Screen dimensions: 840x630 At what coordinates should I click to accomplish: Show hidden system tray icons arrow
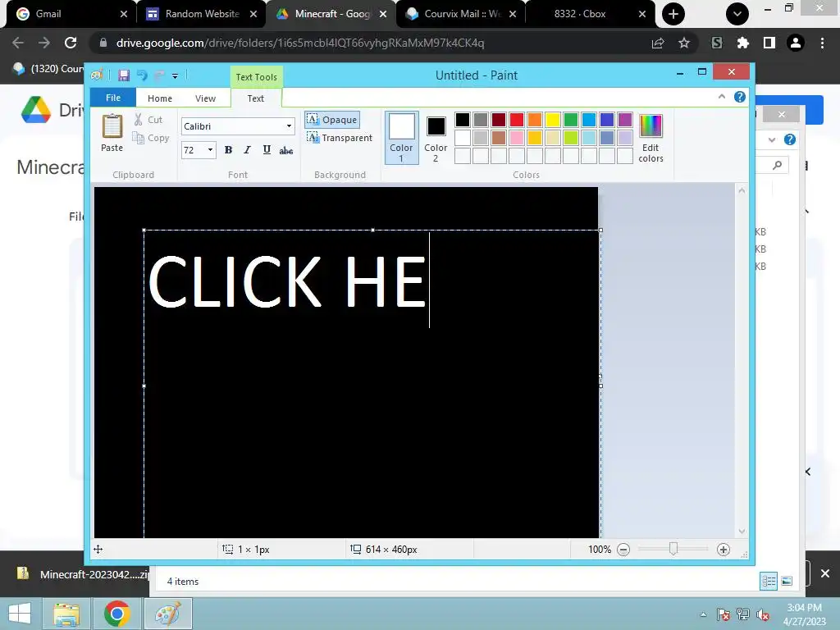(x=703, y=614)
